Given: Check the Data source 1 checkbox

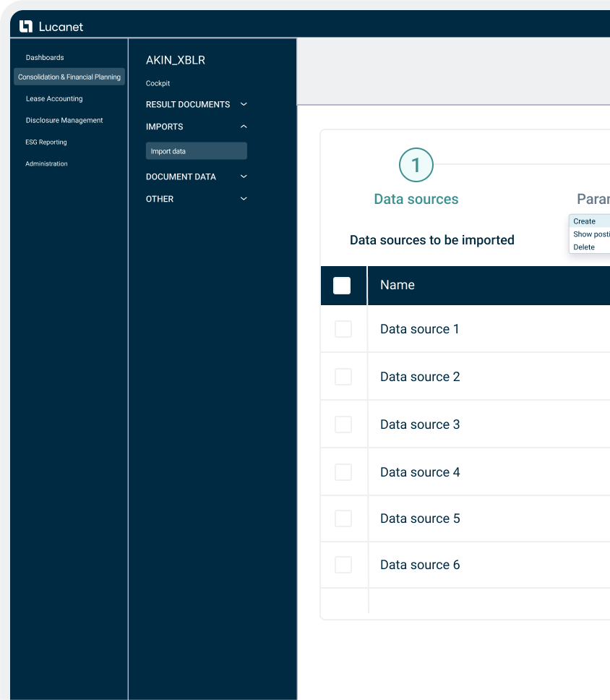Looking at the screenshot, I should click(x=343, y=329).
